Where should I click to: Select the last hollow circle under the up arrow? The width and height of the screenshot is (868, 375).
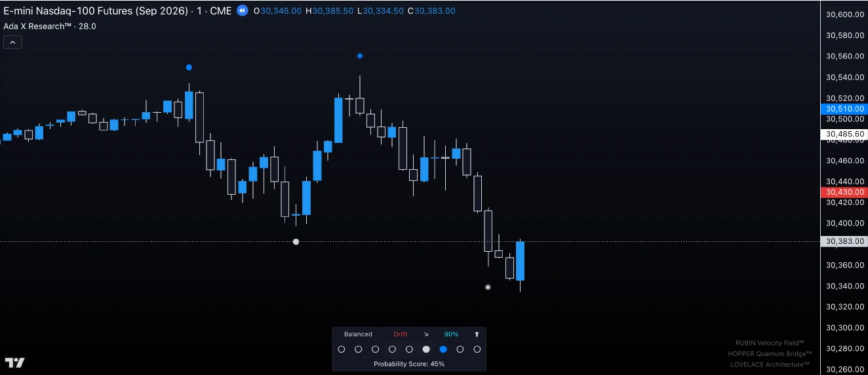pos(477,349)
